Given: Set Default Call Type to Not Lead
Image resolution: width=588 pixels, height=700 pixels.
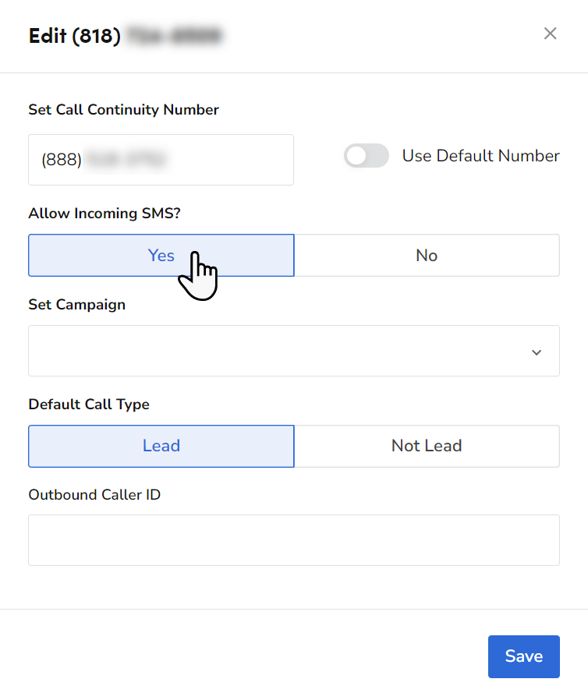Looking at the screenshot, I should 427,446.
